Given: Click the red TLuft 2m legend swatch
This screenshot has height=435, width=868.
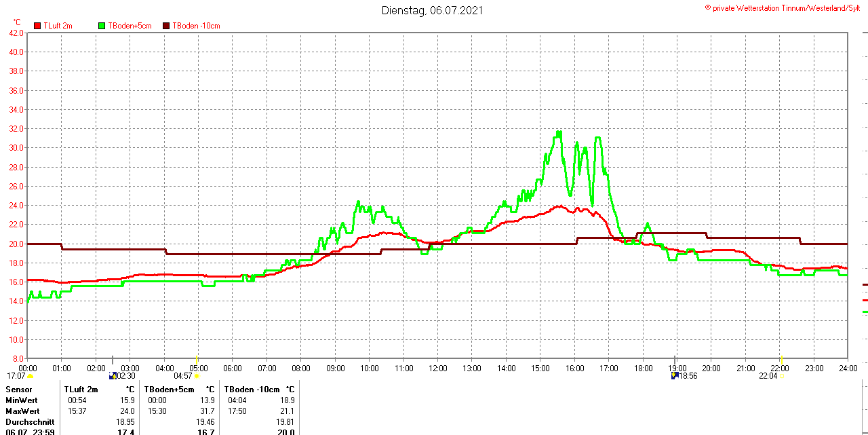Looking at the screenshot, I should 37,26.
